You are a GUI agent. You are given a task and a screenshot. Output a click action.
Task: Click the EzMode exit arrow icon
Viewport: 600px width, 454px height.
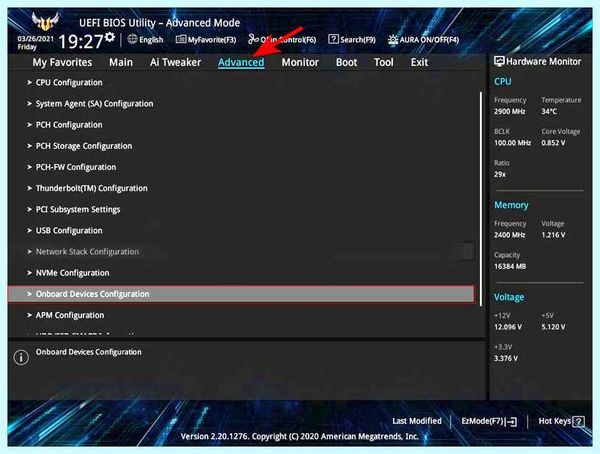512,421
